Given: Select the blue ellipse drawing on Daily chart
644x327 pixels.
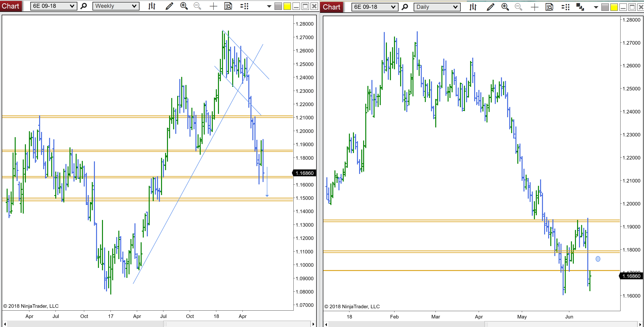Looking at the screenshot, I should click(x=598, y=259).
